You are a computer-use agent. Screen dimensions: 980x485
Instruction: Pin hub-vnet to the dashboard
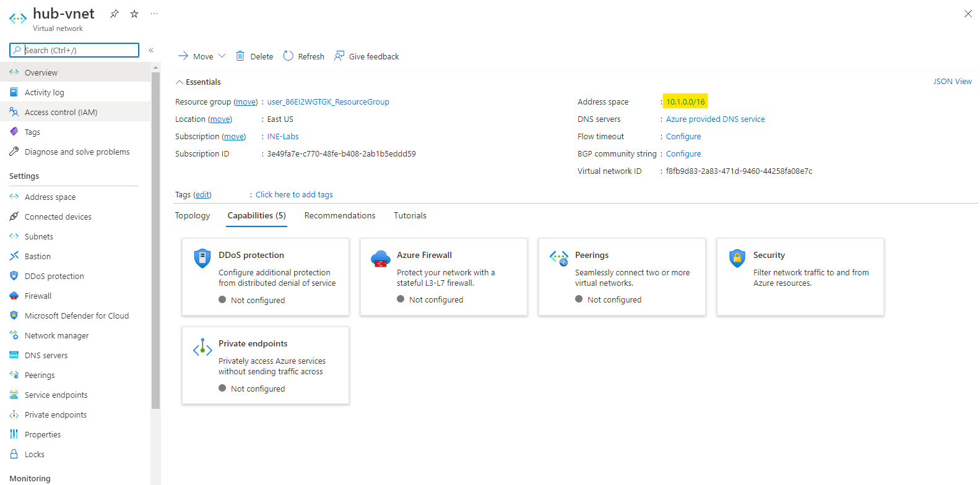click(115, 14)
